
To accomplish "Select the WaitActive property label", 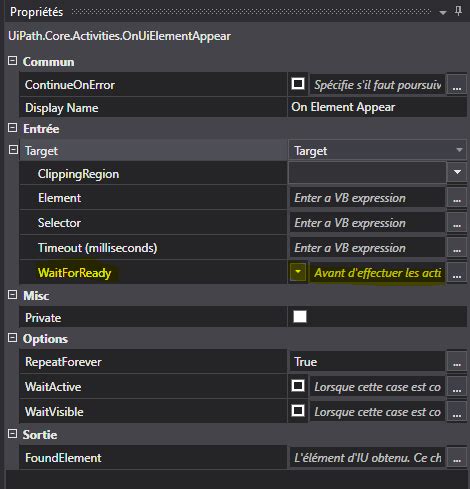I will click(53, 387).
